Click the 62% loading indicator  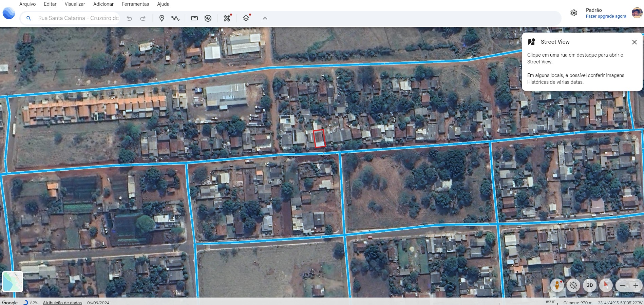click(31, 303)
